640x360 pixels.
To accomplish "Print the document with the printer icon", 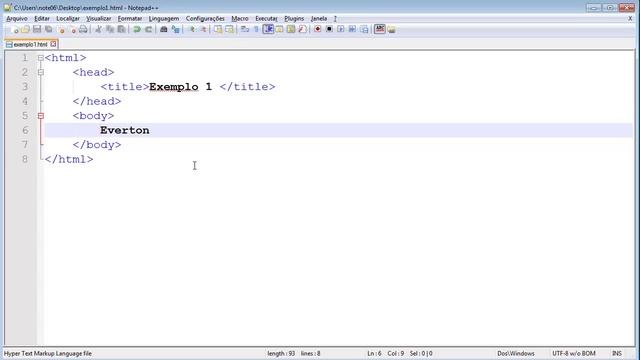I will click(x=83, y=29).
